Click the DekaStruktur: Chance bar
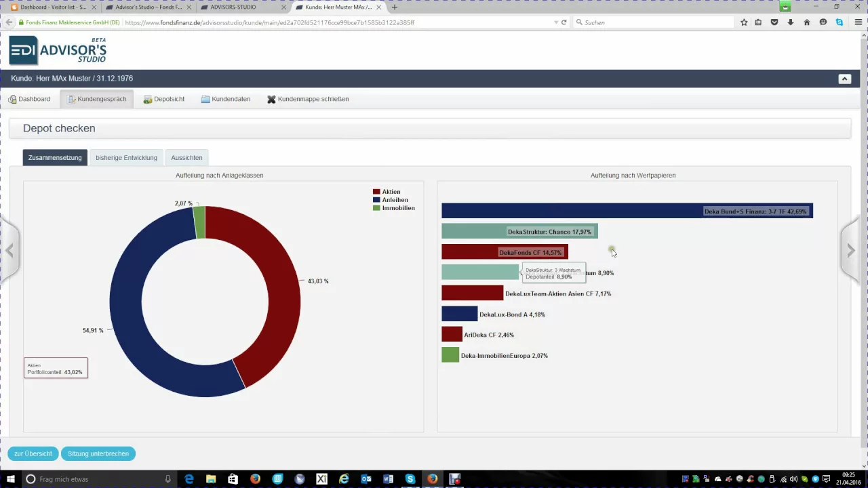Viewport: 868px width, 488px height. [x=519, y=232]
